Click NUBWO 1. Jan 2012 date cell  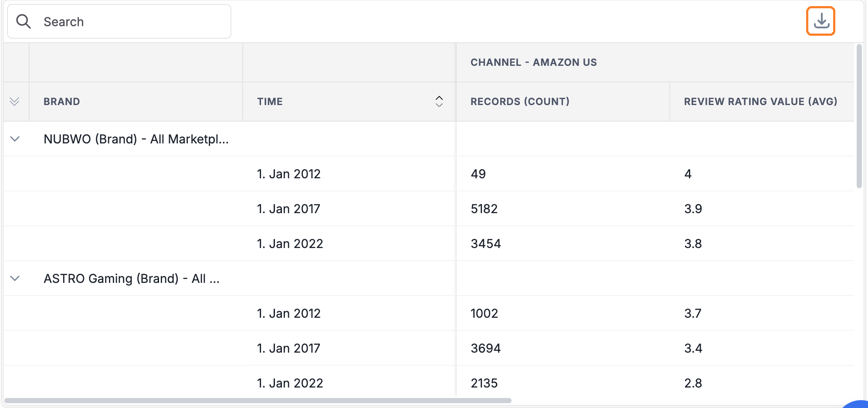click(x=288, y=174)
